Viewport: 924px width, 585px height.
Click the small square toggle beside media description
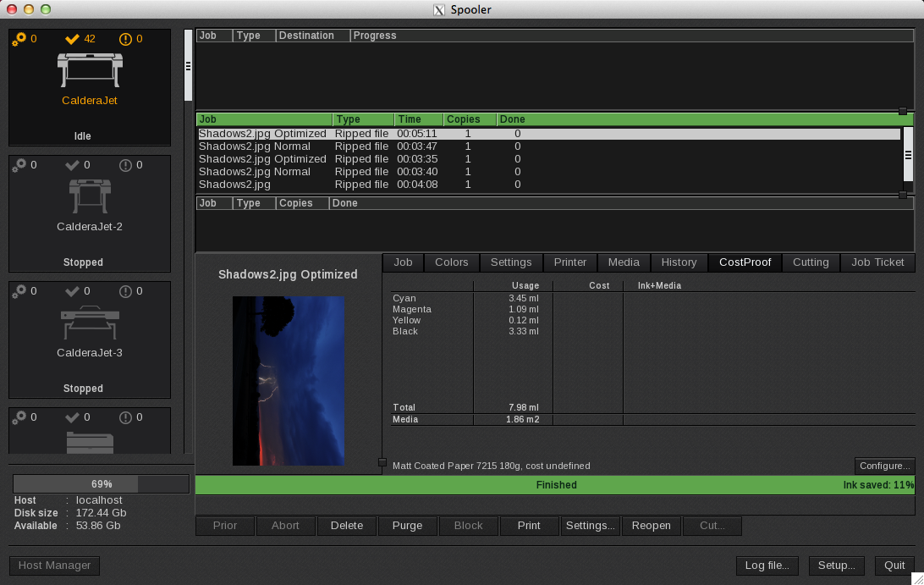tap(382, 462)
